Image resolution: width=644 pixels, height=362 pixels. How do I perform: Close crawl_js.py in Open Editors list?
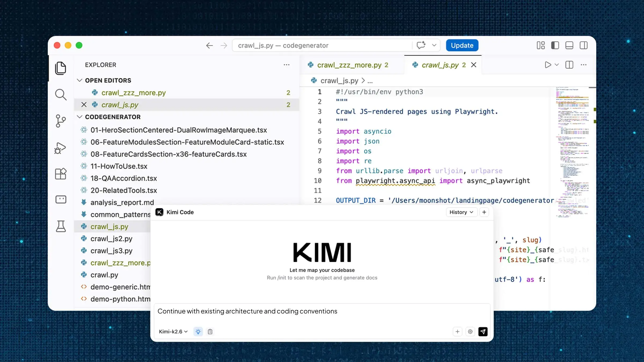click(x=84, y=105)
